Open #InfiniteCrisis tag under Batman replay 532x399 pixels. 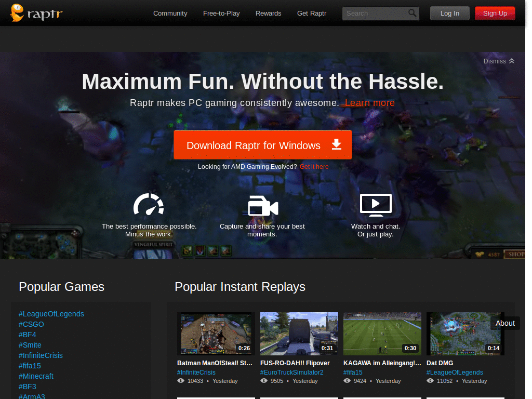[x=196, y=372]
